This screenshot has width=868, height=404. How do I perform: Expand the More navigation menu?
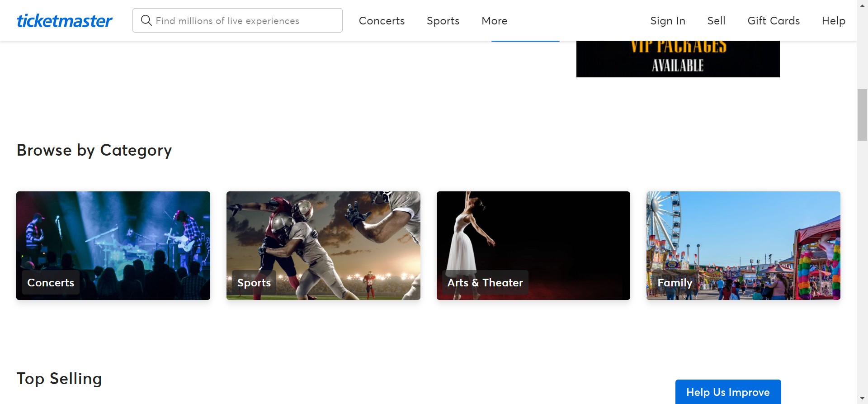tap(494, 21)
